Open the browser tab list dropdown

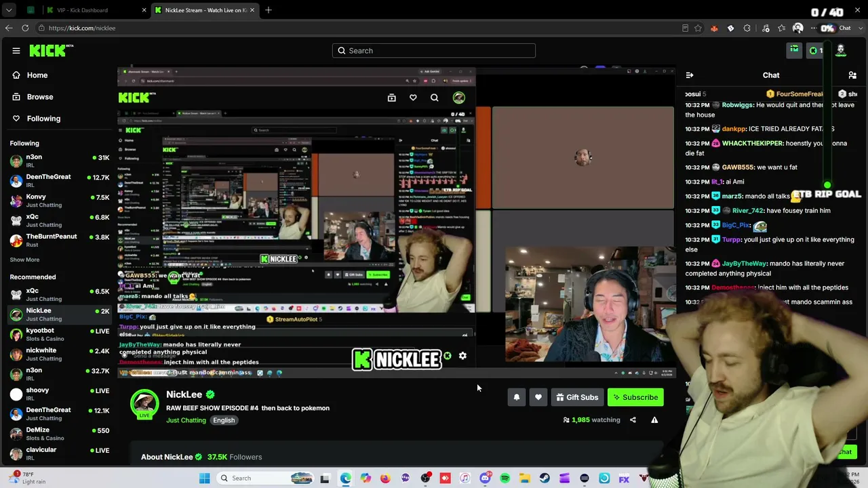click(x=9, y=10)
